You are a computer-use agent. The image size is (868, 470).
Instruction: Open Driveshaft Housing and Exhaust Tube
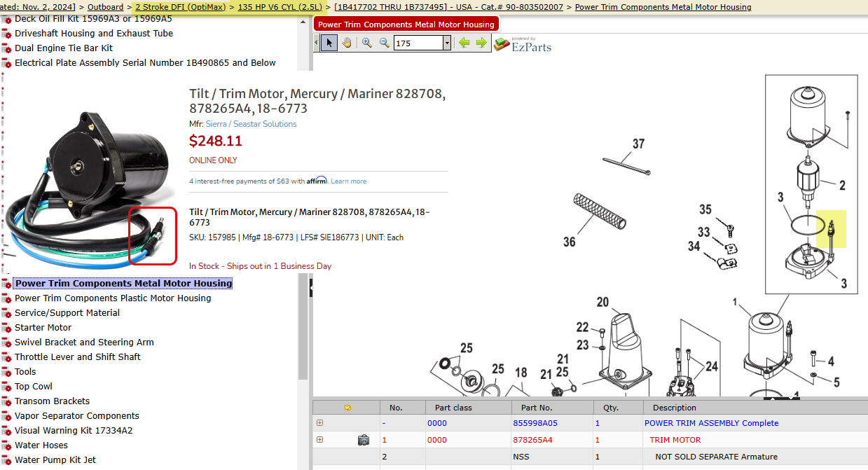point(94,34)
